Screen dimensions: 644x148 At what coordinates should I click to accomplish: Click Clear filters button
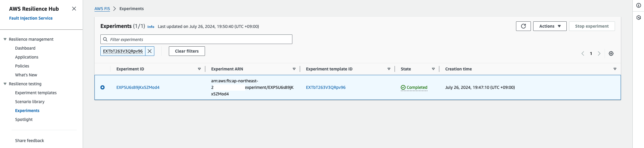(x=187, y=51)
